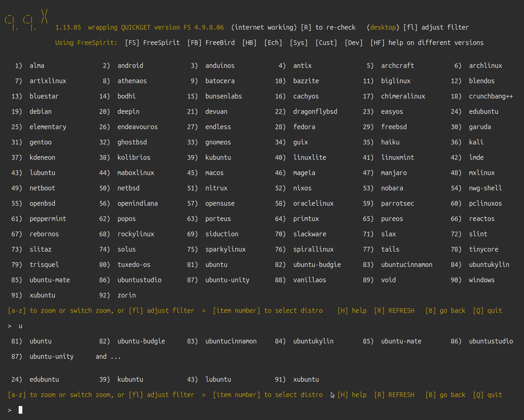
Task: Select 'crunchbang++' entry number 18
Action: coord(491,96)
